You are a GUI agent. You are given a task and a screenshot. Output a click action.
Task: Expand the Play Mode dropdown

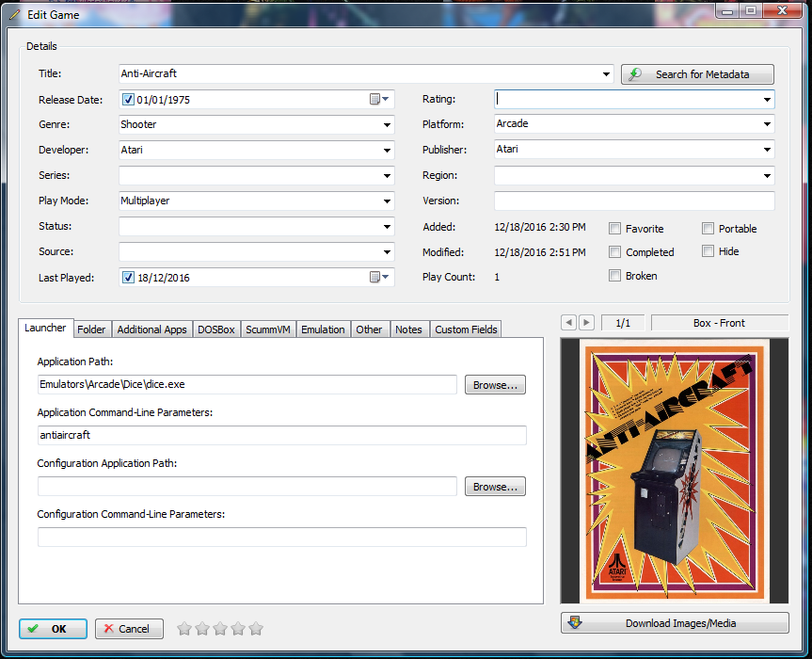coord(387,201)
